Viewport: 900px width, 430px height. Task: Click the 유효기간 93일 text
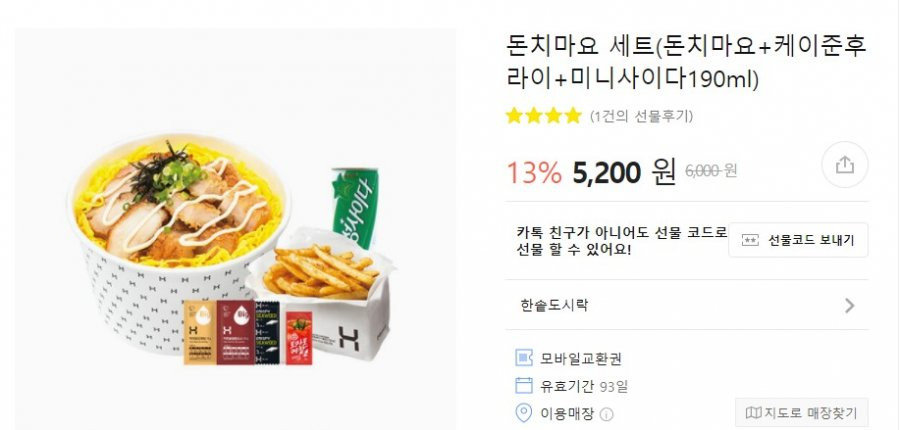pyautogui.click(x=584, y=386)
